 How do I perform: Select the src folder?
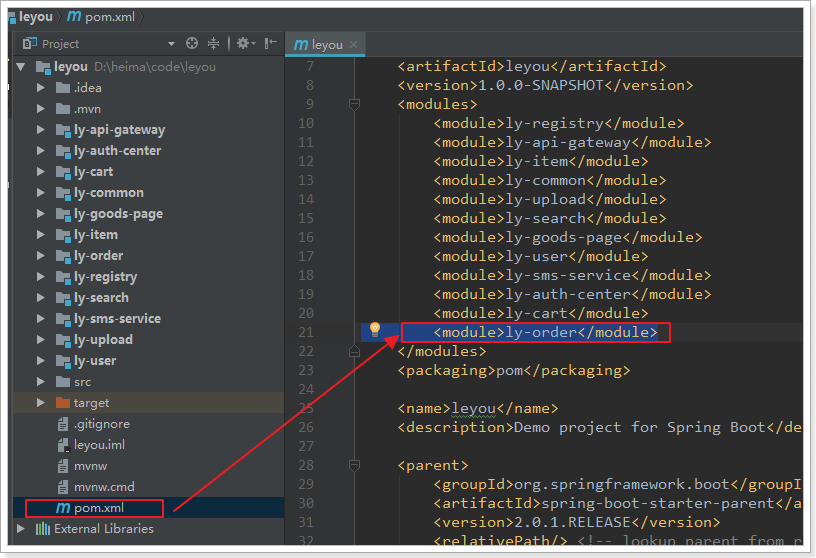82,382
